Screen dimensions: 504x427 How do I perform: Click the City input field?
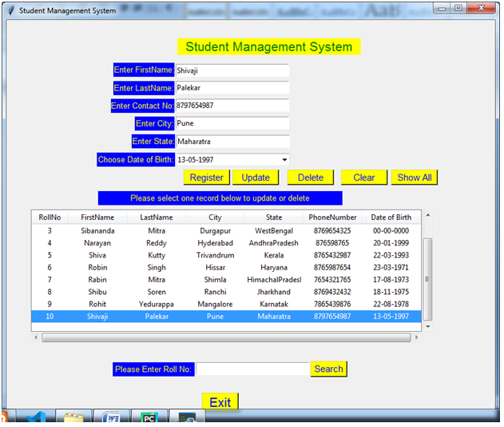232,123
